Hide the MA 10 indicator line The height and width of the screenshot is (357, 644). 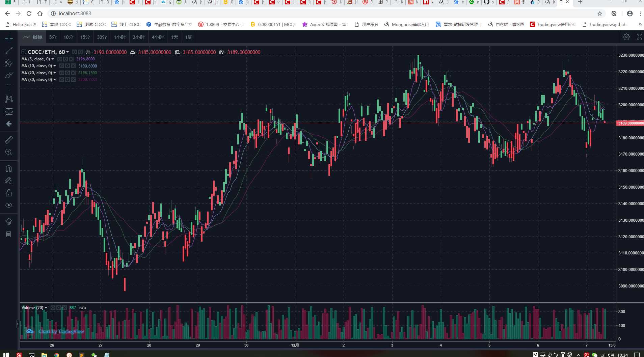tap(62, 66)
